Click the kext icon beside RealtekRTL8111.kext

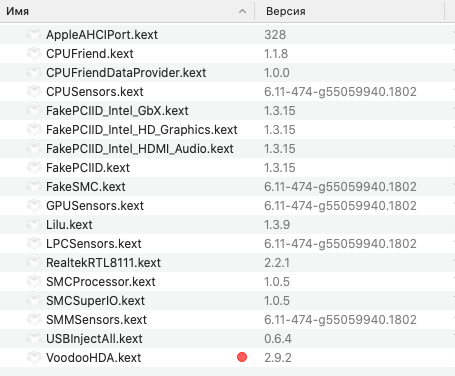[x=34, y=262]
